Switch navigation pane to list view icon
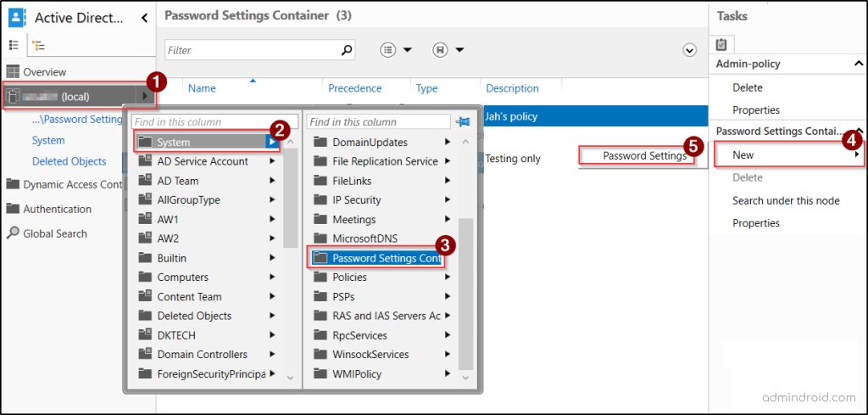This screenshot has height=415, width=868. click(14, 45)
